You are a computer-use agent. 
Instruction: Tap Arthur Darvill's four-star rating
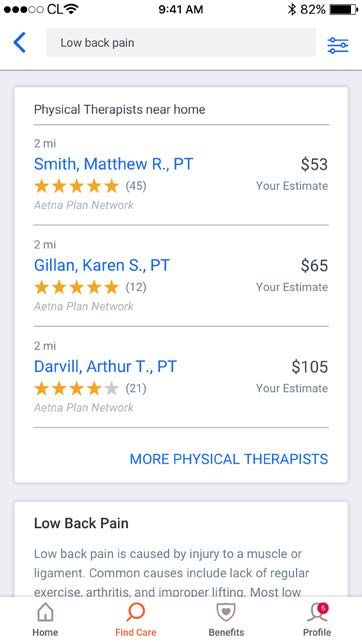click(x=77, y=389)
